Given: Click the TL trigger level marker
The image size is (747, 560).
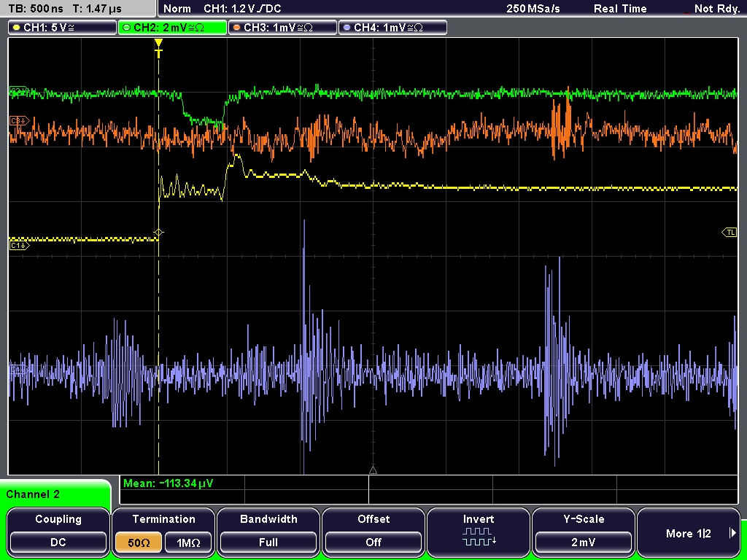Looking at the screenshot, I should (x=729, y=233).
